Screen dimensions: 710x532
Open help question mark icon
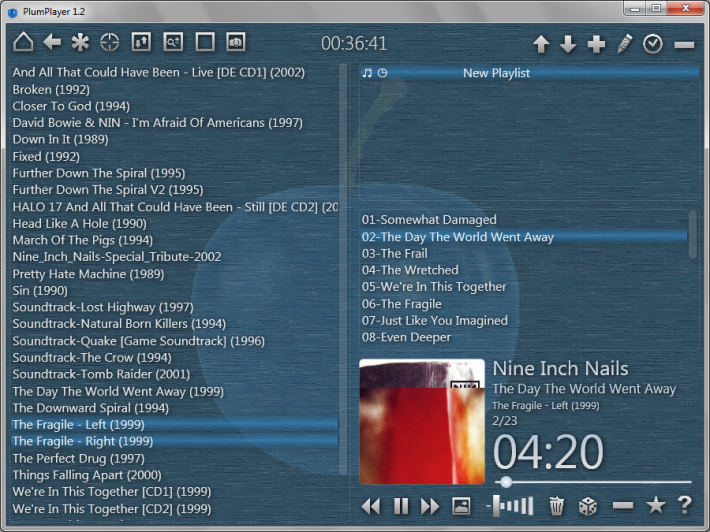click(x=685, y=505)
